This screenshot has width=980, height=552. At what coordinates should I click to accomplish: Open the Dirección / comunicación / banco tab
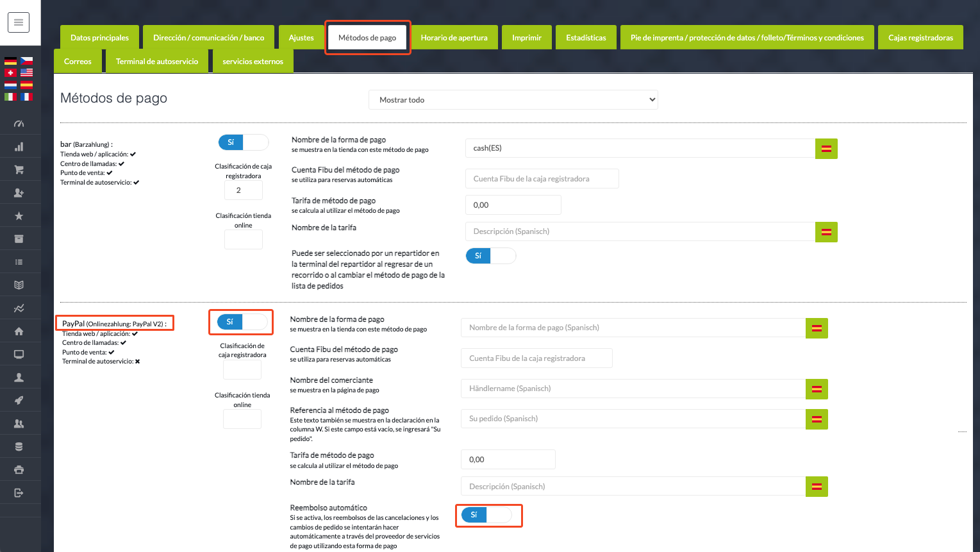click(208, 38)
